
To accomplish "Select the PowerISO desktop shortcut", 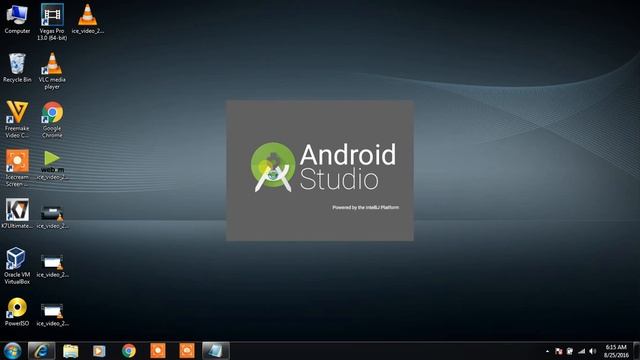I will coord(17,311).
